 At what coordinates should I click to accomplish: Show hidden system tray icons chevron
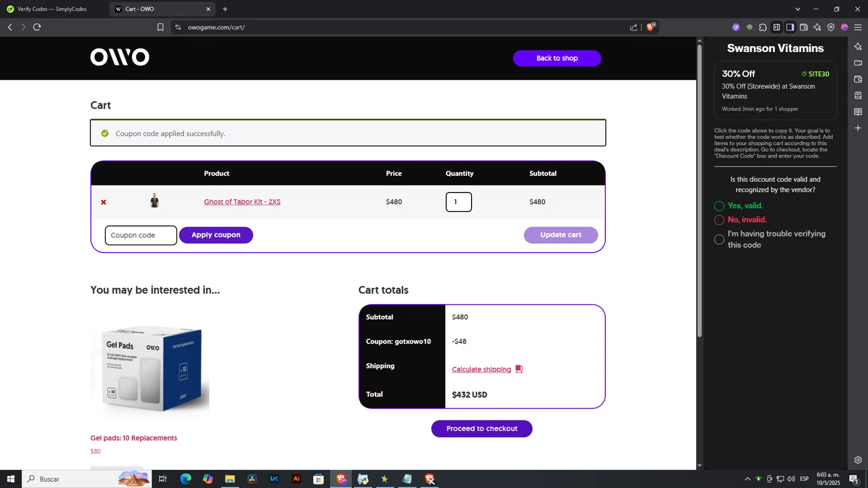(x=747, y=479)
